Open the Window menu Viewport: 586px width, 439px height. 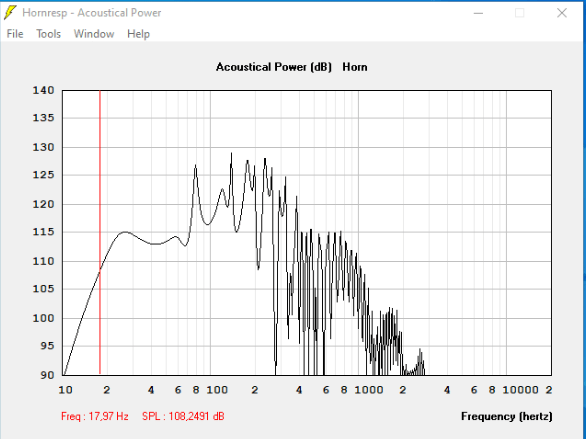[x=94, y=34]
